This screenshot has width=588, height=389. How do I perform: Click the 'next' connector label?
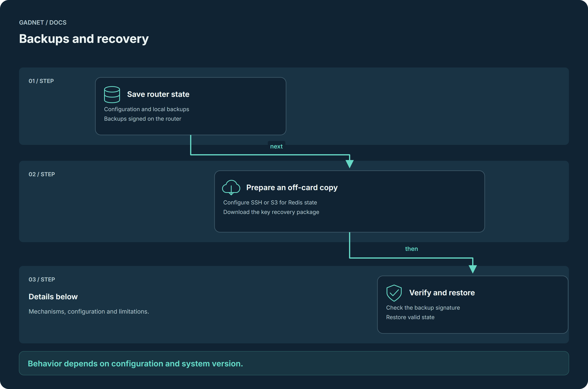click(x=276, y=146)
